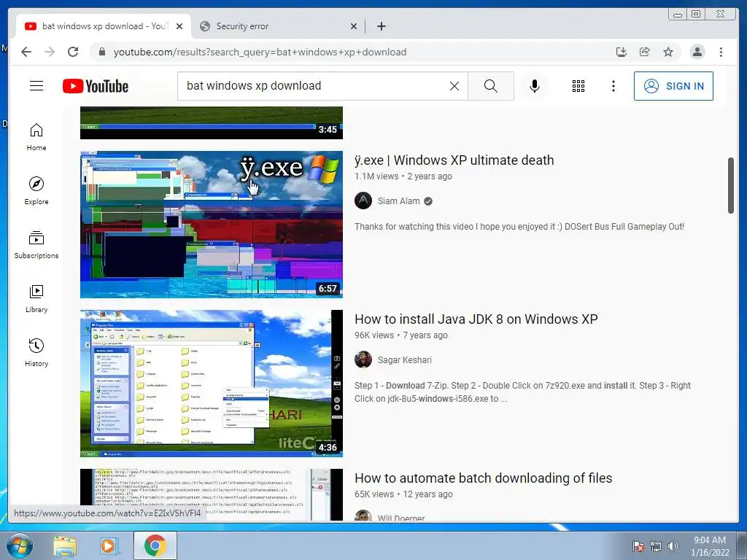Click the volume speaker tray icon
The width and height of the screenshot is (747, 560).
click(673, 546)
